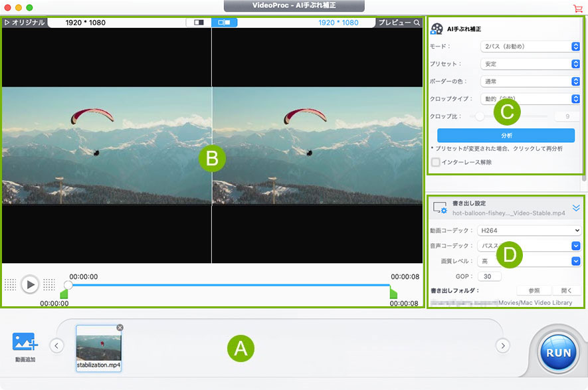Image resolution: width=588 pixels, height=390 pixels.
Task: Enable the インターレース解除 checkbox
Action: point(436,161)
